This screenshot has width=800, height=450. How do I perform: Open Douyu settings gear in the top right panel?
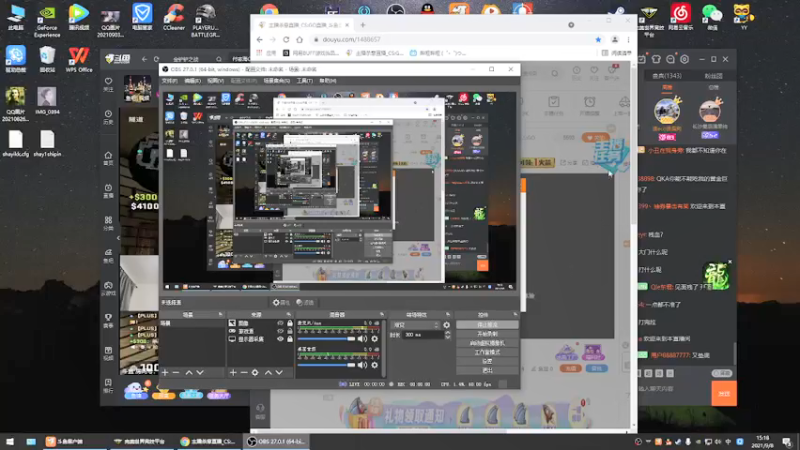[685, 59]
